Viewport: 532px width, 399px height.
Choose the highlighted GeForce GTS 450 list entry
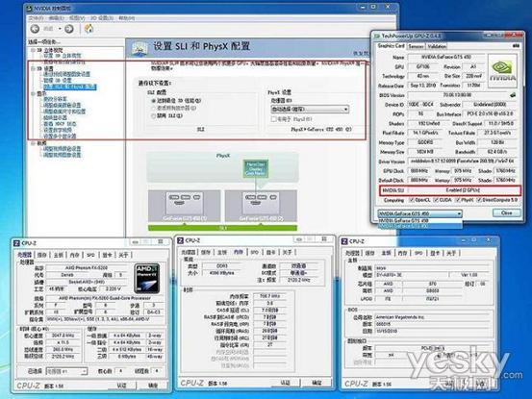[x=420, y=225]
